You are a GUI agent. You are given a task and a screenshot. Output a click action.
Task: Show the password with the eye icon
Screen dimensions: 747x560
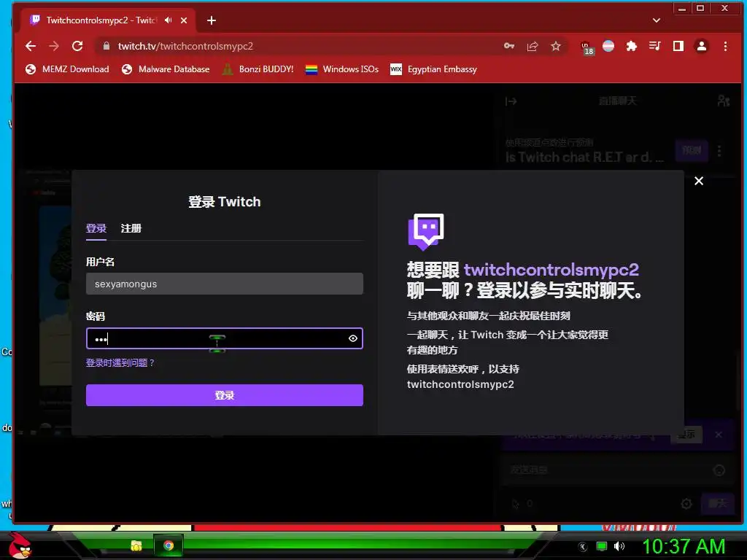click(x=353, y=338)
